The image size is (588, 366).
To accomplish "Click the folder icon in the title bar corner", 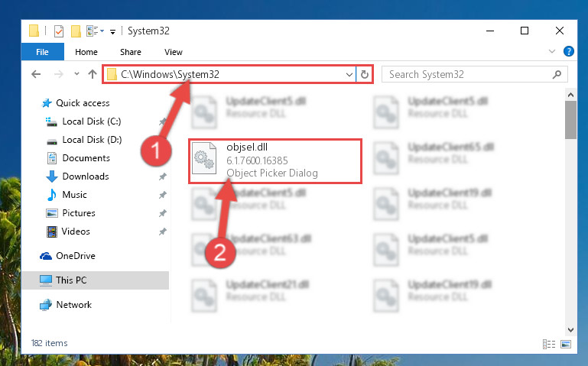I will (x=34, y=31).
